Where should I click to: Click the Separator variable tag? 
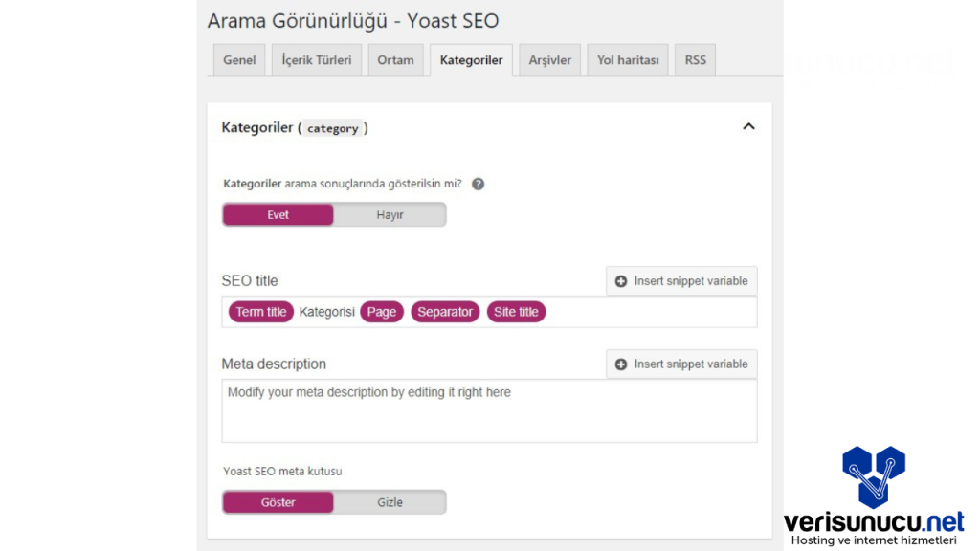[445, 312]
